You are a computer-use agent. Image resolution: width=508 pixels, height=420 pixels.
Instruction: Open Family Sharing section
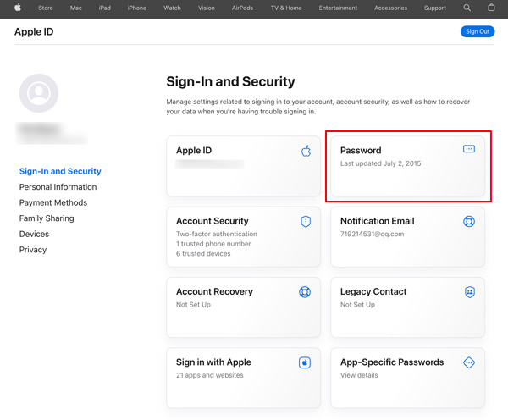point(47,218)
